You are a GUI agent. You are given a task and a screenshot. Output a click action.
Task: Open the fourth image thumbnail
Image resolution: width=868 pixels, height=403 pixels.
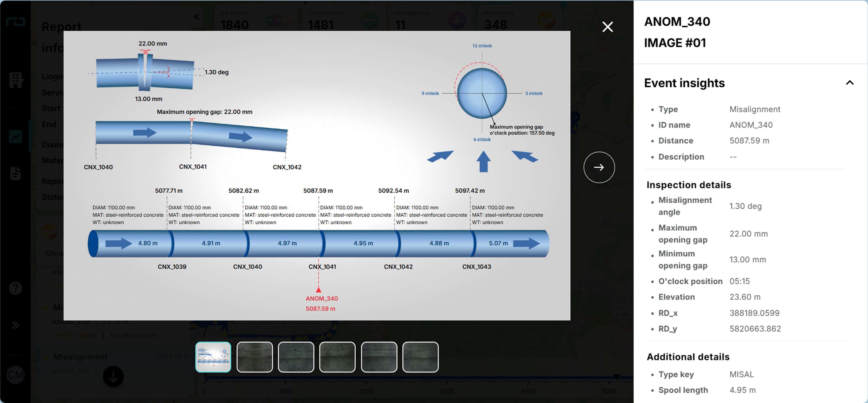[337, 357]
